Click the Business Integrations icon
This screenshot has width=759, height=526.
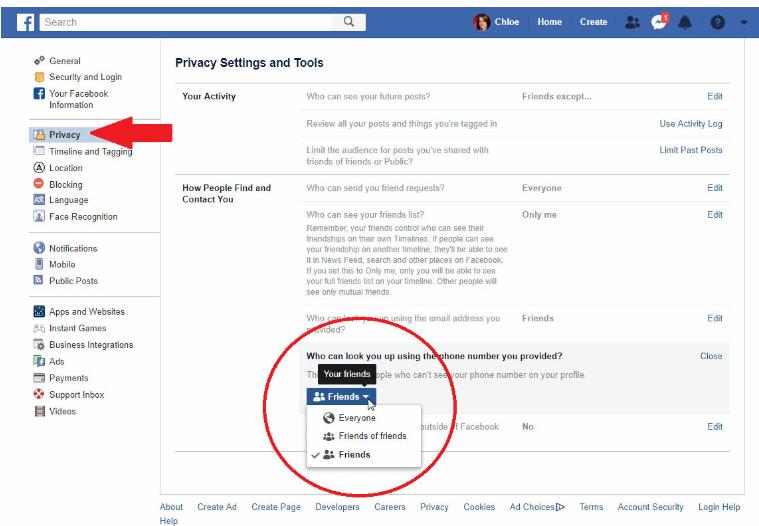[39, 345]
